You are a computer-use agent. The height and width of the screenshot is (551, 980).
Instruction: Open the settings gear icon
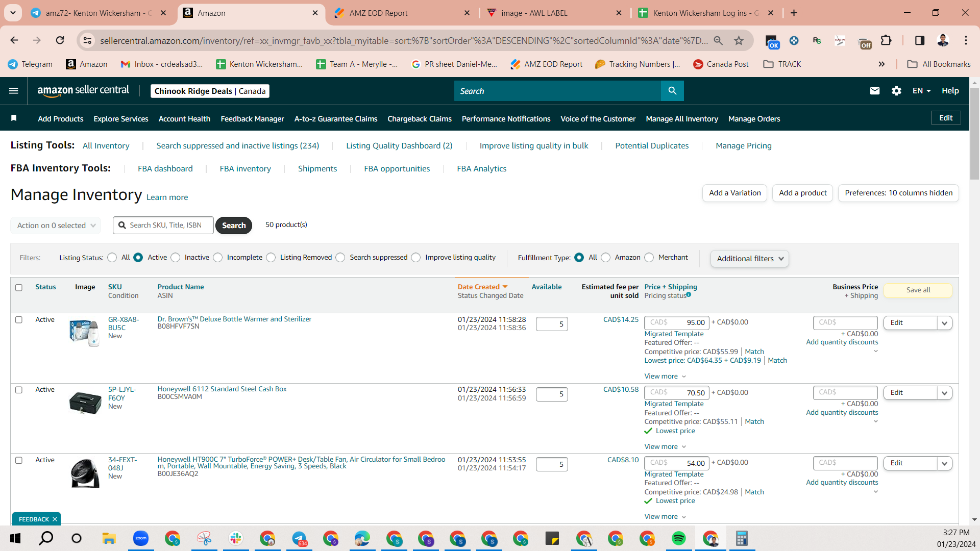coord(896,91)
